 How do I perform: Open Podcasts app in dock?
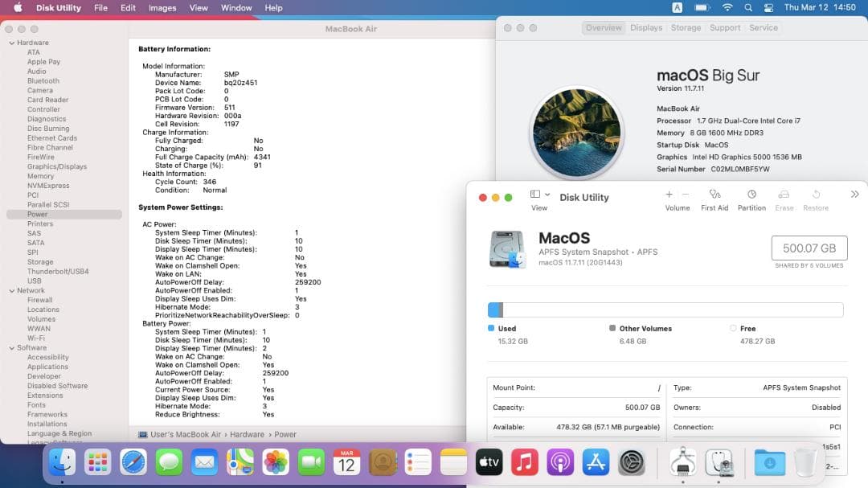(x=560, y=462)
